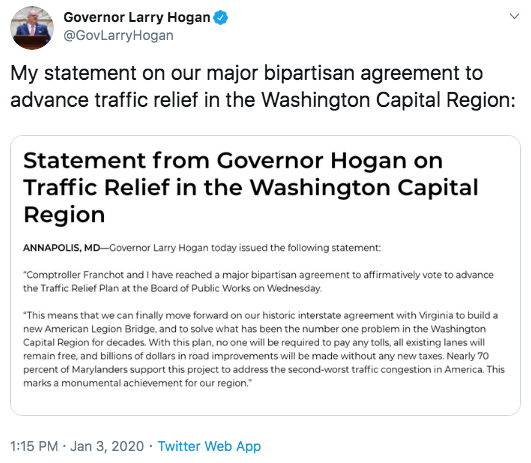Viewport: 531px width, 463px height.
Task: Click the 'Board of Public Works' mention
Action: tap(206, 288)
